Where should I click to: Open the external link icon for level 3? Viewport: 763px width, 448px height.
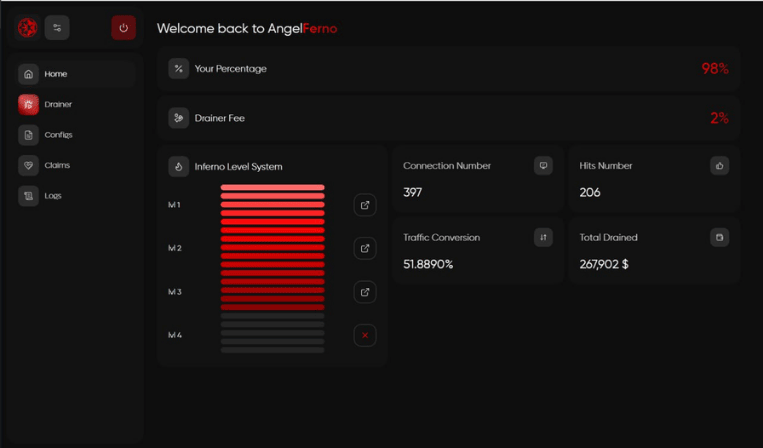[365, 292]
